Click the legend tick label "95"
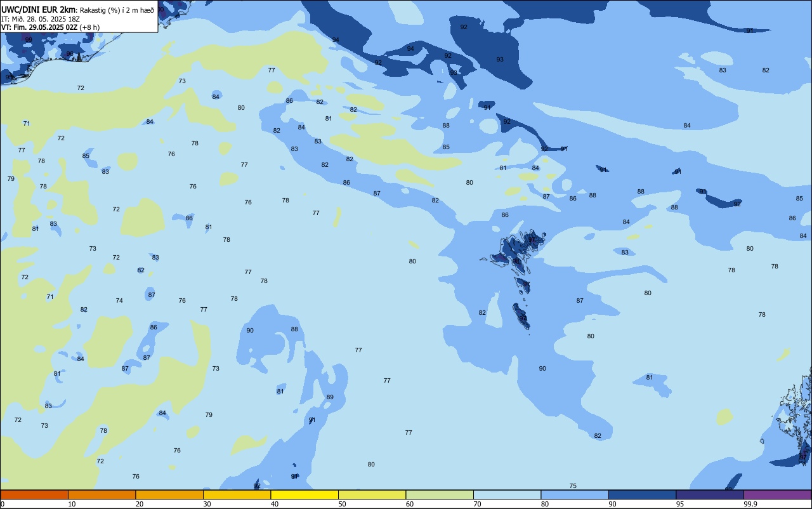812x509 pixels. pos(680,504)
